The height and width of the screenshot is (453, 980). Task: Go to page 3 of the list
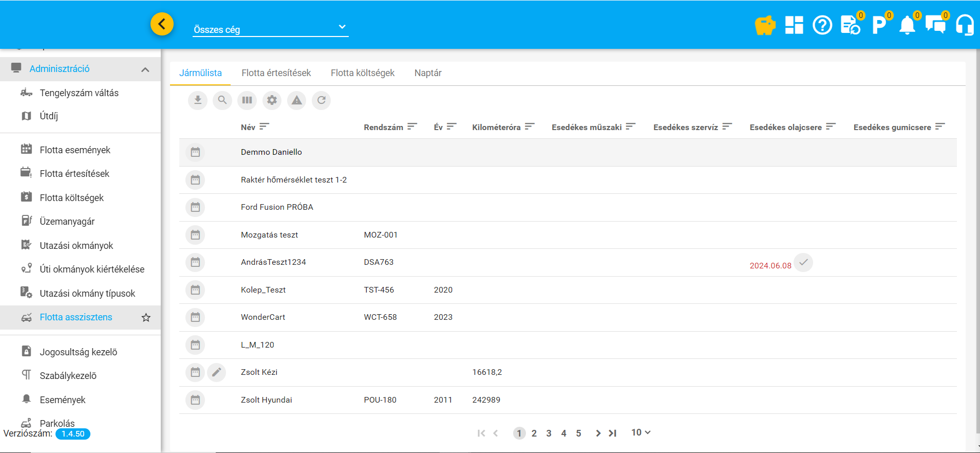pyautogui.click(x=549, y=433)
